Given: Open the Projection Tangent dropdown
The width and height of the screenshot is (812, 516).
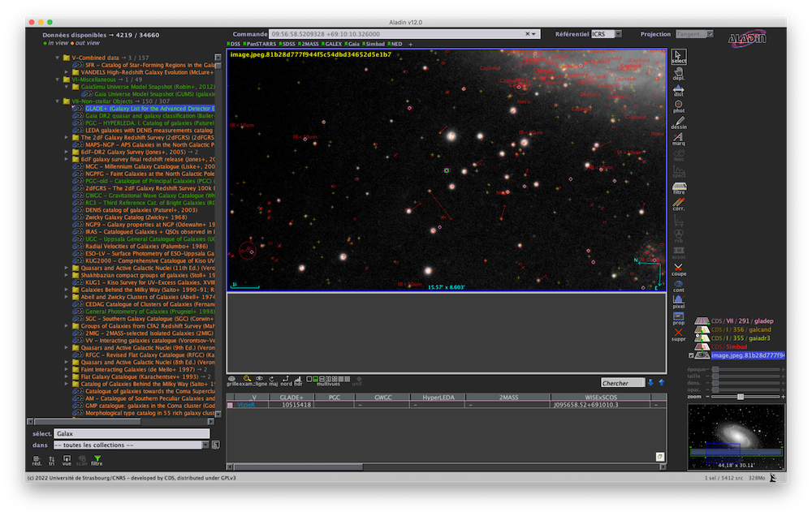Looking at the screenshot, I should (694, 34).
